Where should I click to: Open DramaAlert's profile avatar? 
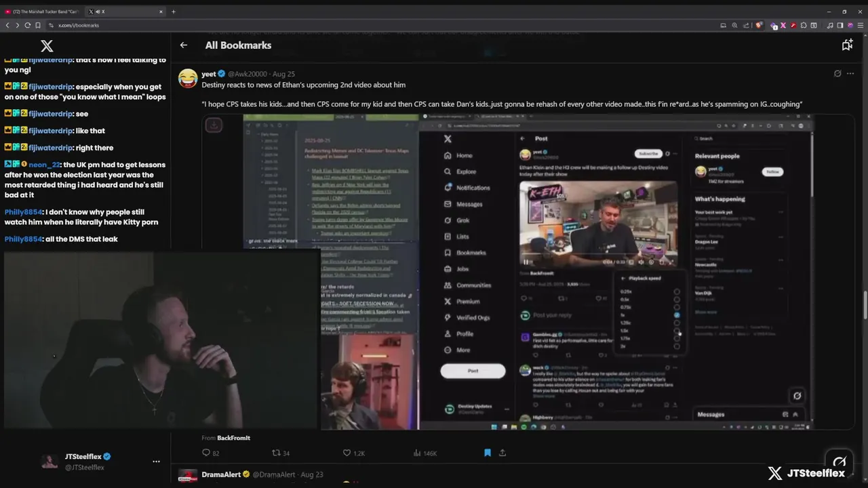pos(188,477)
